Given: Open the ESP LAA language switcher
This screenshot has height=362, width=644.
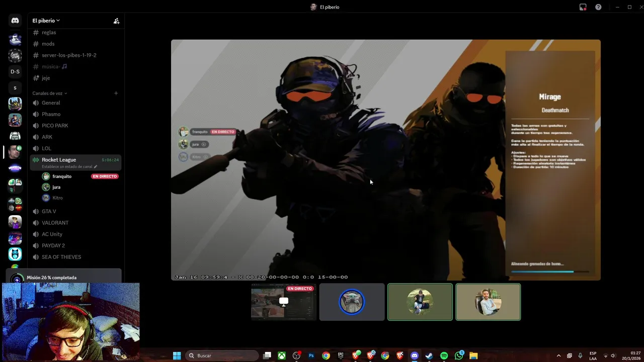Looking at the screenshot, I should coord(593,355).
